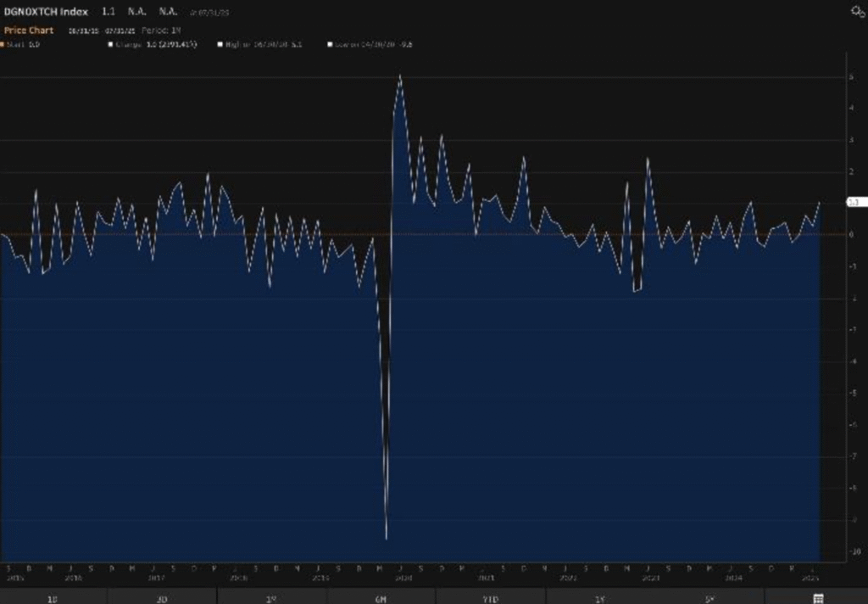Expand the Price Chart type selector
The image size is (868, 604).
[x=29, y=31]
